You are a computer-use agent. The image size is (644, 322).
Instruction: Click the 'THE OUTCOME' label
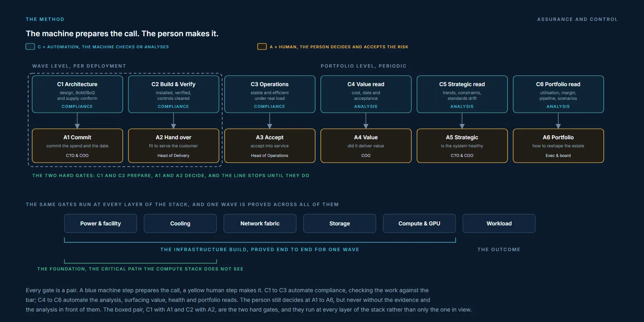(499, 250)
